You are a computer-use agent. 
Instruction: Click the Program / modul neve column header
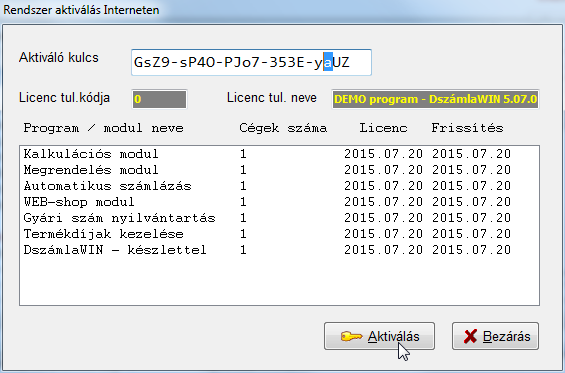103,128
